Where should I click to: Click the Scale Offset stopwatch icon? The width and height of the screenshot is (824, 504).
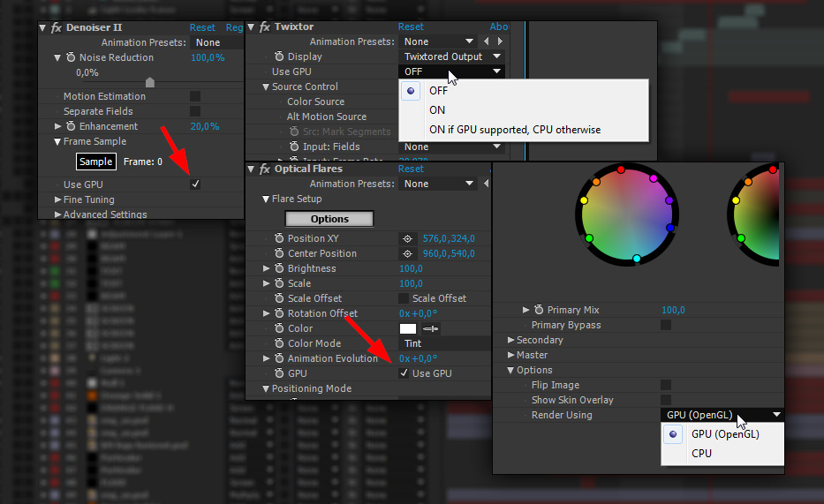[279, 298]
